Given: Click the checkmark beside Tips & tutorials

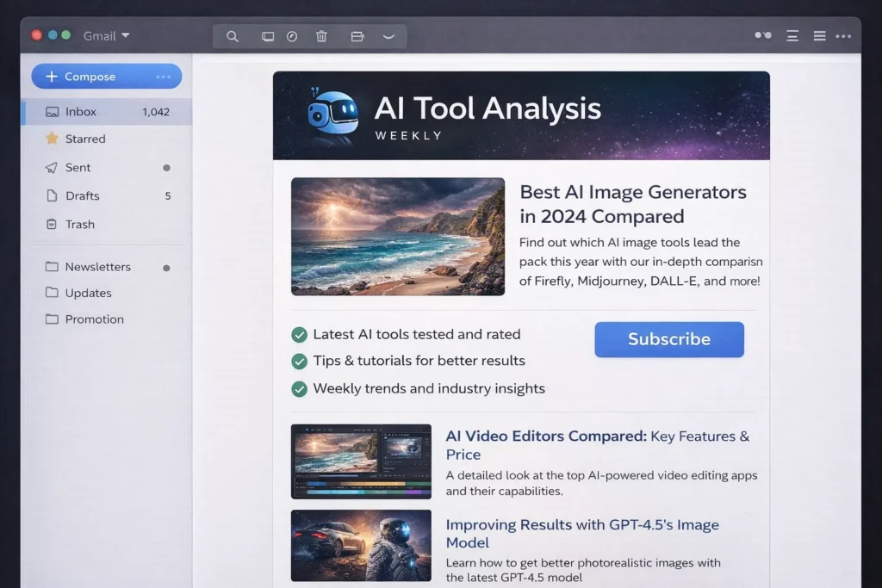Looking at the screenshot, I should click(299, 361).
